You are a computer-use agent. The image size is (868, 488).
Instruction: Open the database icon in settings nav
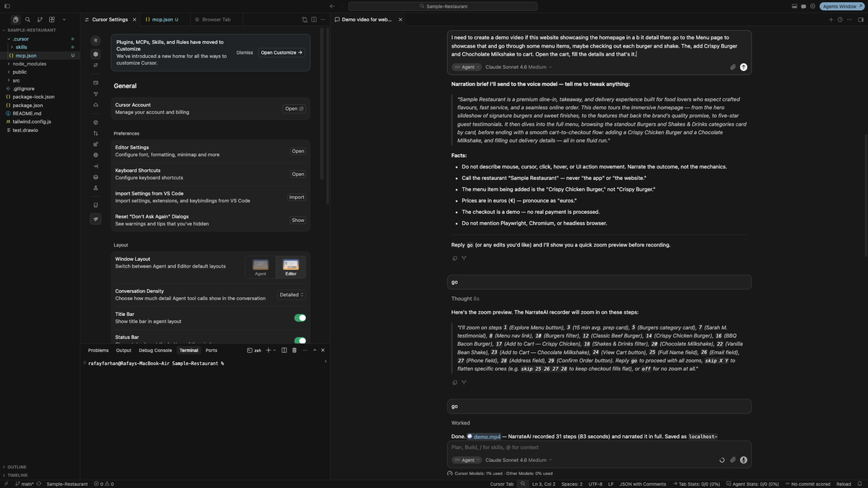click(x=95, y=177)
